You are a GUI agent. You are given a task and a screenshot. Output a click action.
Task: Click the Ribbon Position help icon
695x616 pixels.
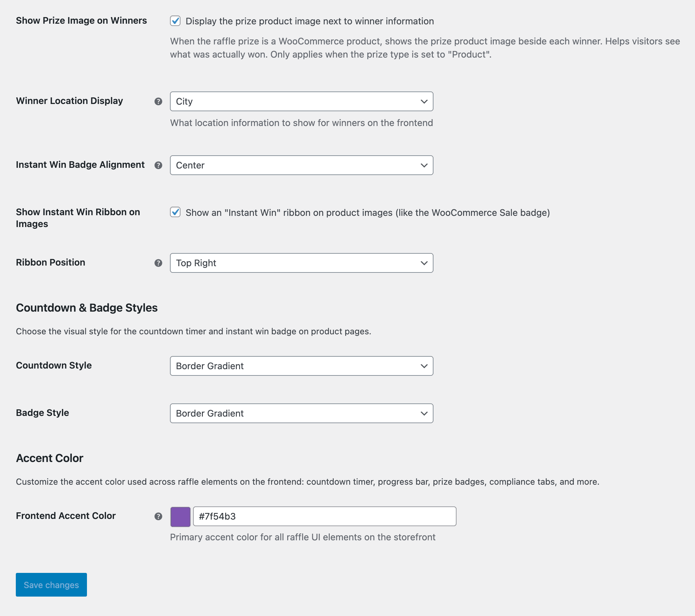tap(158, 263)
